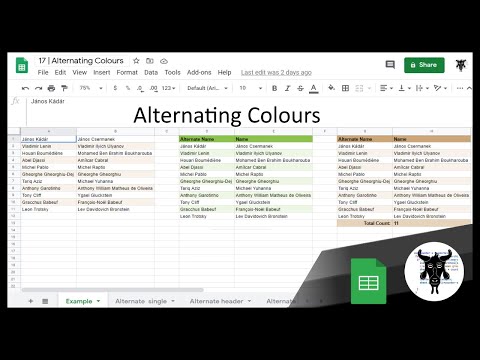Select the first-column cell 'Vladimir Lenin'

tap(49, 146)
